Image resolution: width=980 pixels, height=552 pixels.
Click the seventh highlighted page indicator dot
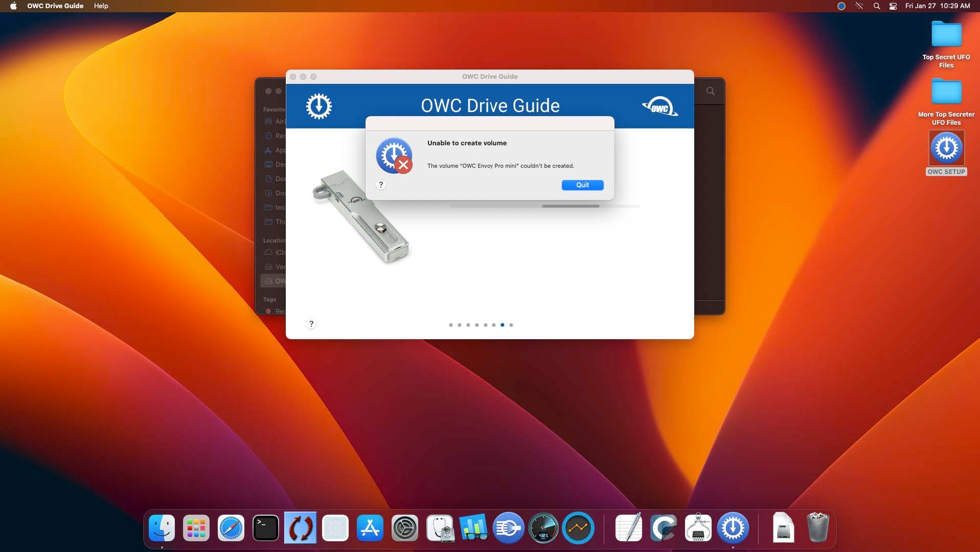[503, 325]
